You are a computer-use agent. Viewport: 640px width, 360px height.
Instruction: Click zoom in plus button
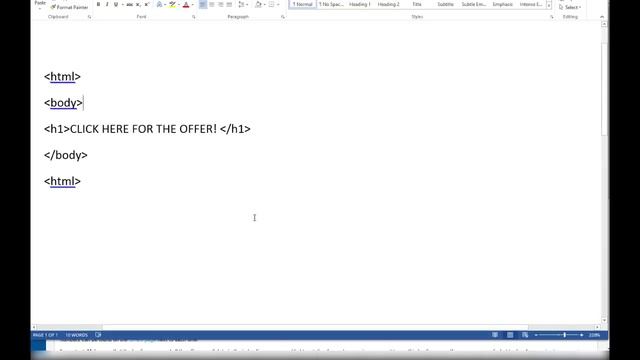tap(582, 335)
